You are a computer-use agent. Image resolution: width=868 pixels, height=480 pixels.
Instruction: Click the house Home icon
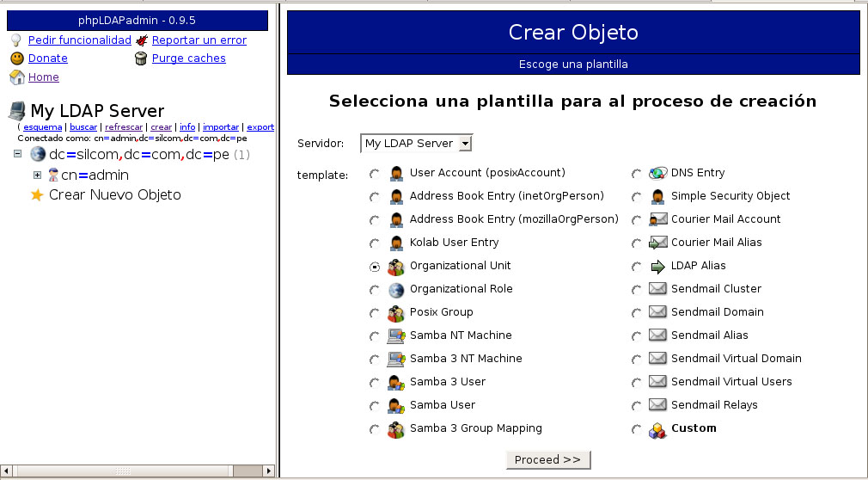pos(16,77)
